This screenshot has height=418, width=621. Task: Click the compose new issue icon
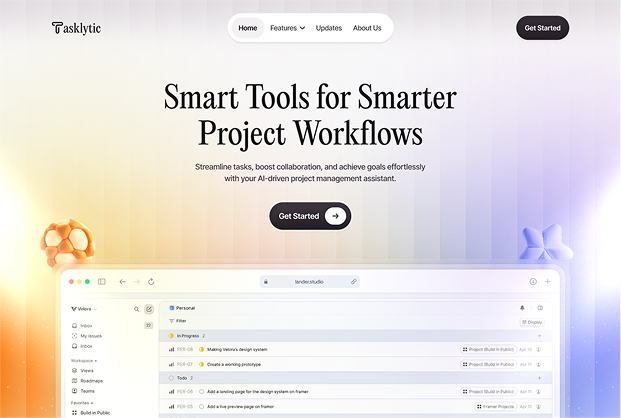149,309
